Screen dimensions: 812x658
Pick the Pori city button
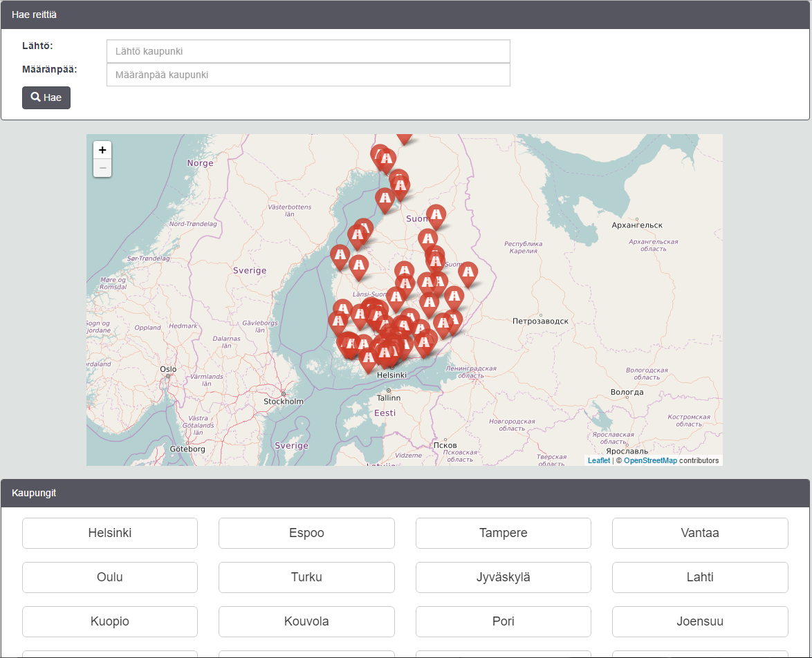coord(504,621)
